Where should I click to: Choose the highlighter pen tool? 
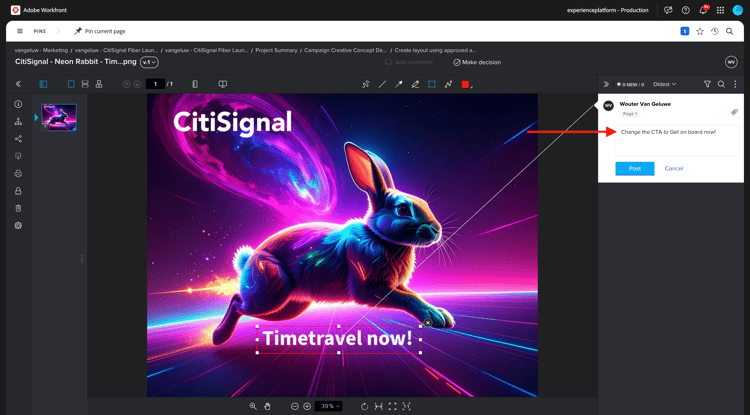[x=415, y=85]
